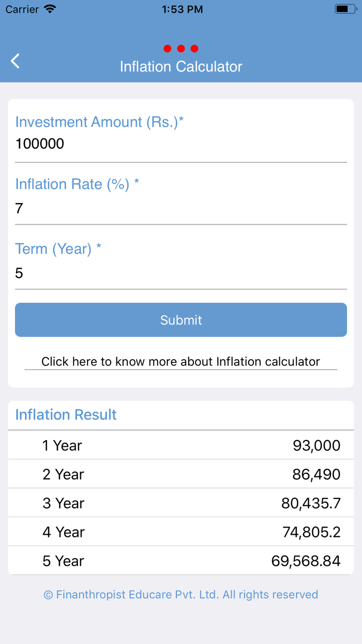Tap the Finanthropist Educare copyright link
The height and width of the screenshot is (644, 362).
pyautogui.click(x=181, y=594)
